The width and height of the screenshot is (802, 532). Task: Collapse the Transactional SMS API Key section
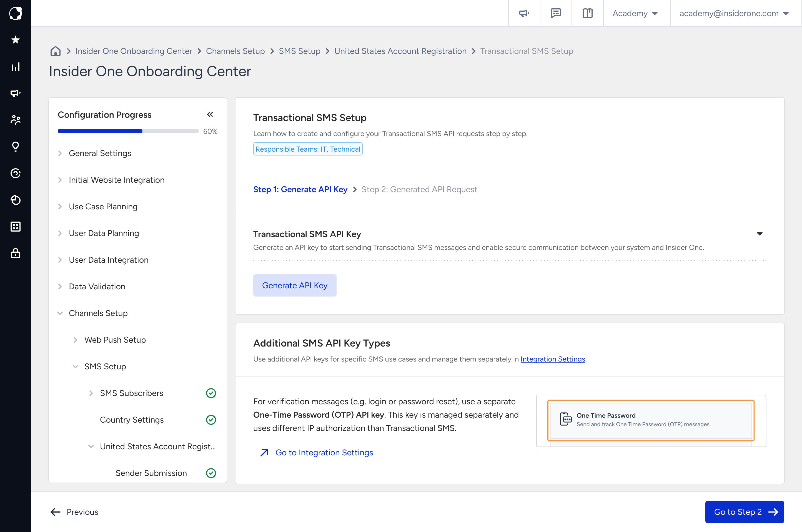click(x=760, y=234)
